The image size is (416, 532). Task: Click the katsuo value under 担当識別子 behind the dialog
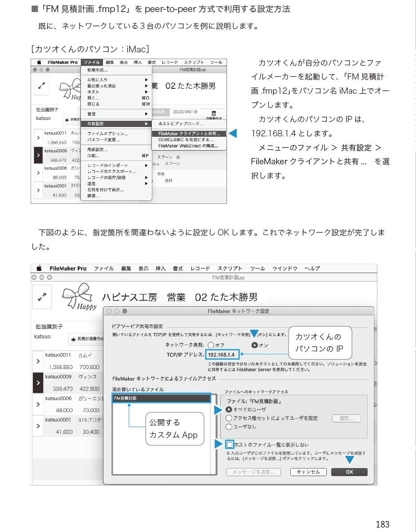click(43, 337)
